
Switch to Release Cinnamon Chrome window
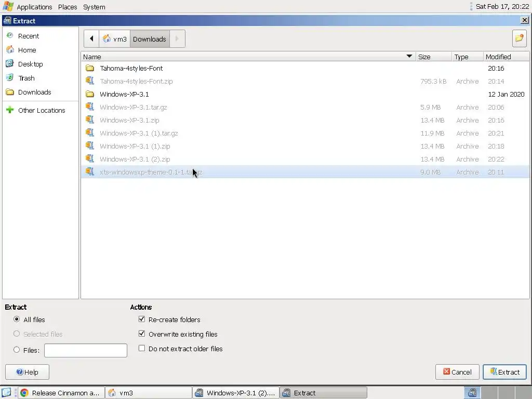coord(61,393)
